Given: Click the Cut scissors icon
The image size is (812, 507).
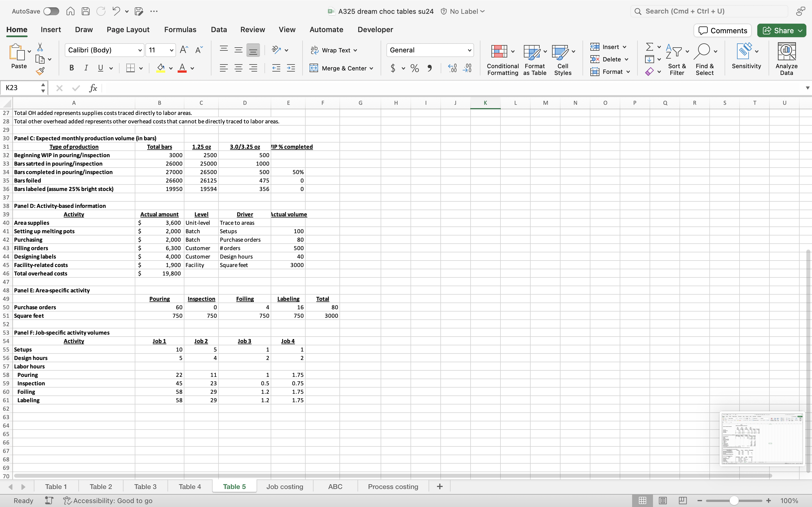Looking at the screenshot, I should click(40, 47).
